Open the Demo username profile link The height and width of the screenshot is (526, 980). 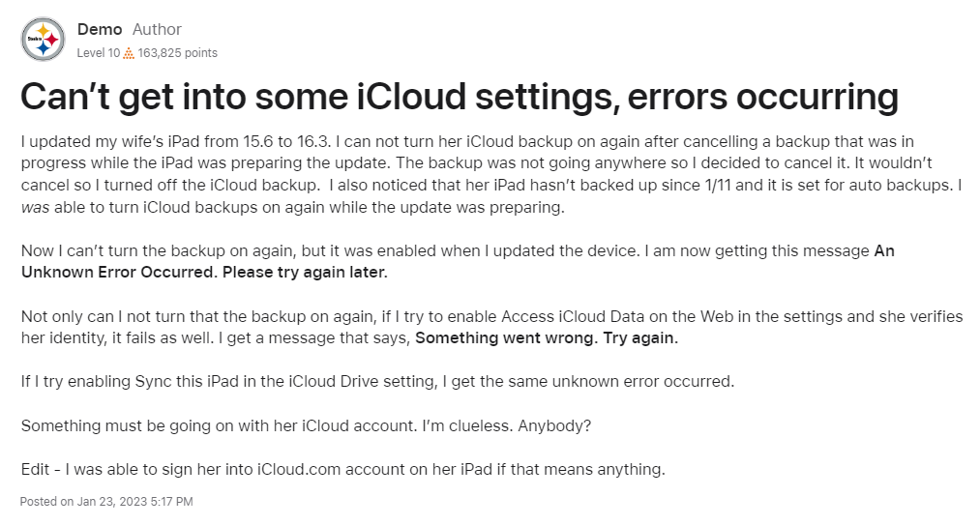click(x=100, y=29)
